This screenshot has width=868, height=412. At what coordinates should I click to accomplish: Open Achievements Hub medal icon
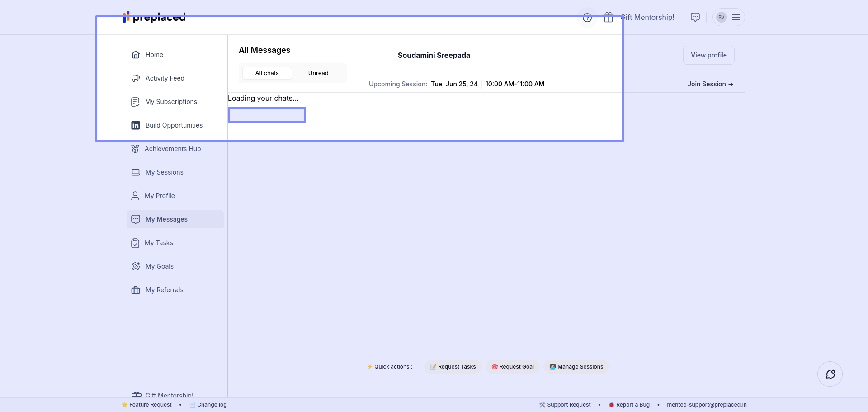click(135, 149)
